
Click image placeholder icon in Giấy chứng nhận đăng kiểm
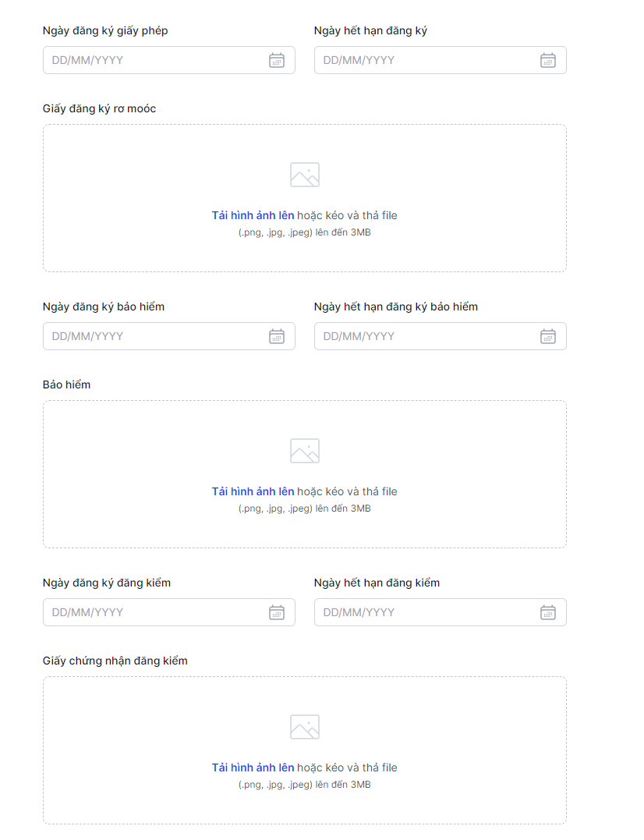pyautogui.click(x=305, y=727)
